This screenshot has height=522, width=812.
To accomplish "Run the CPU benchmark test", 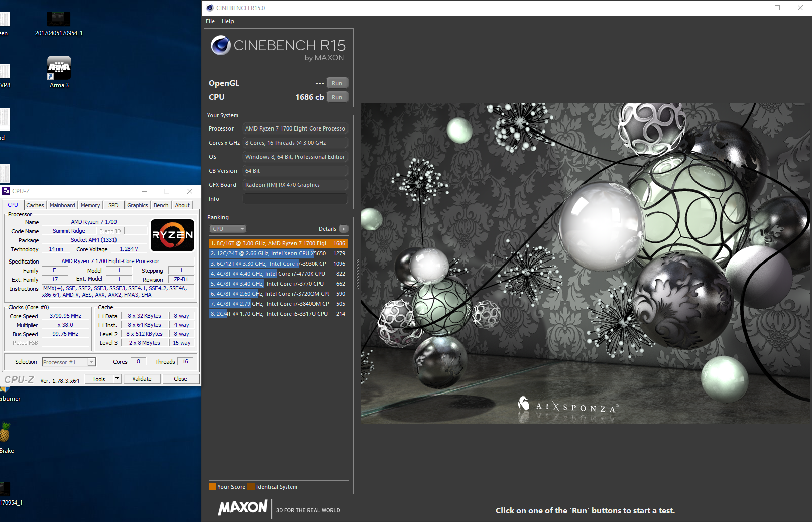I will point(337,97).
